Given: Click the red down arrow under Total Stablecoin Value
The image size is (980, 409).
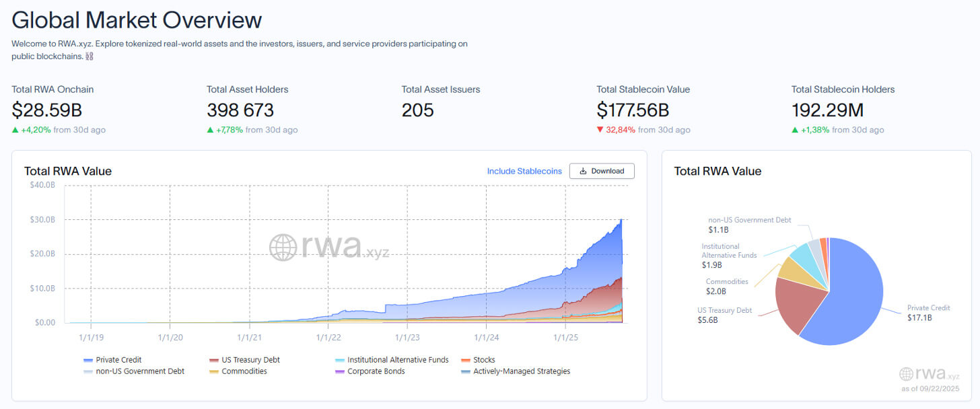Looking at the screenshot, I should coord(600,130).
